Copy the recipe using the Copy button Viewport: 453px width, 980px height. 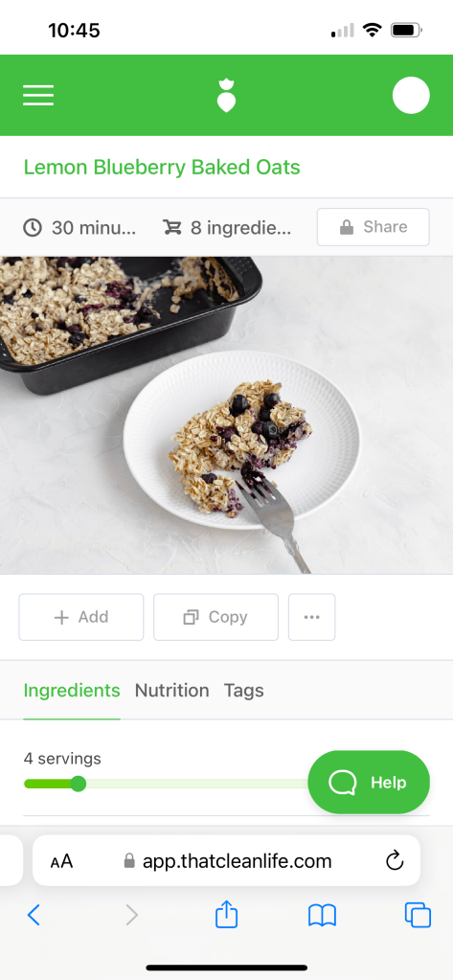point(215,617)
